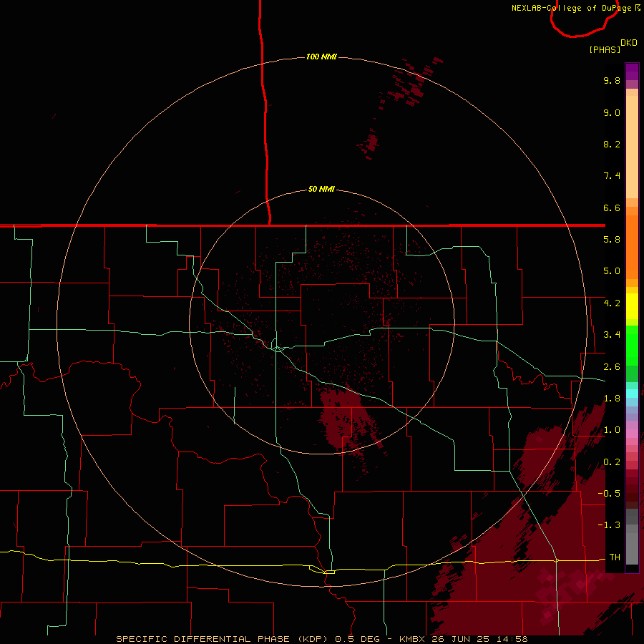Click the -0.5 value on the color scale
The width and height of the screenshot is (644, 644).
click(609, 494)
